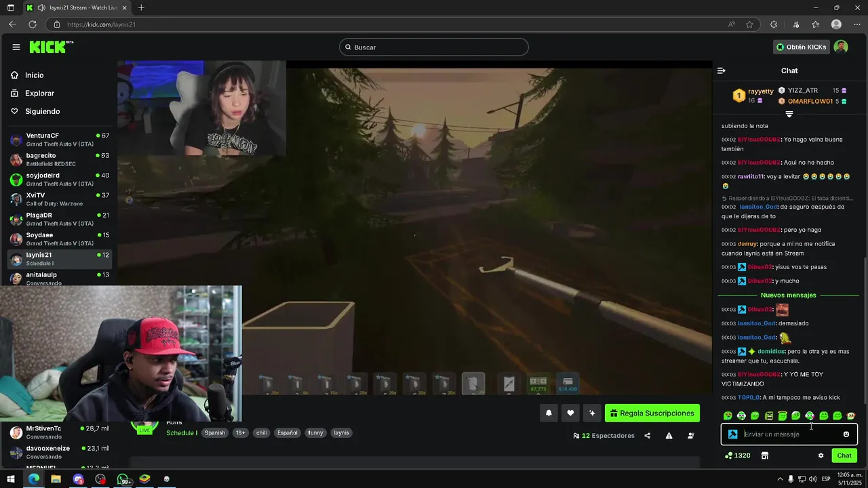Open the Kick user avatar menu
Viewport: 868px width, 488px height.
point(841,47)
